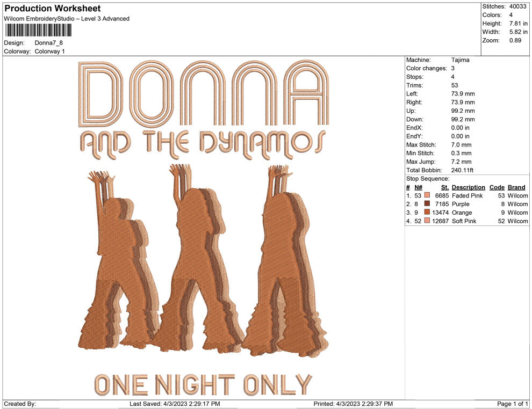Screen dimensions: 532x409
Task: Click the Production Worksheet heading
Action: click(x=53, y=8)
